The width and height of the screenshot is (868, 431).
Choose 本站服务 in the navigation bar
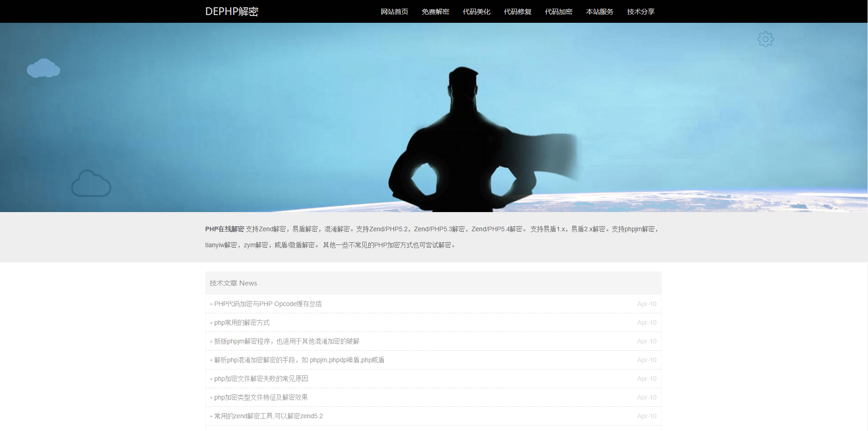pos(600,12)
